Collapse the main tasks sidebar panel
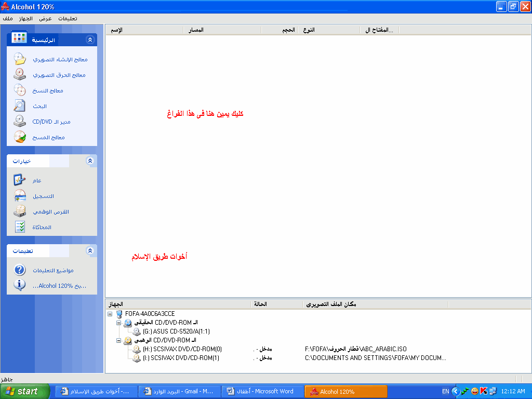Image resolution: width=532 pixels, height=399 pixels. click(x=90, y=39)
